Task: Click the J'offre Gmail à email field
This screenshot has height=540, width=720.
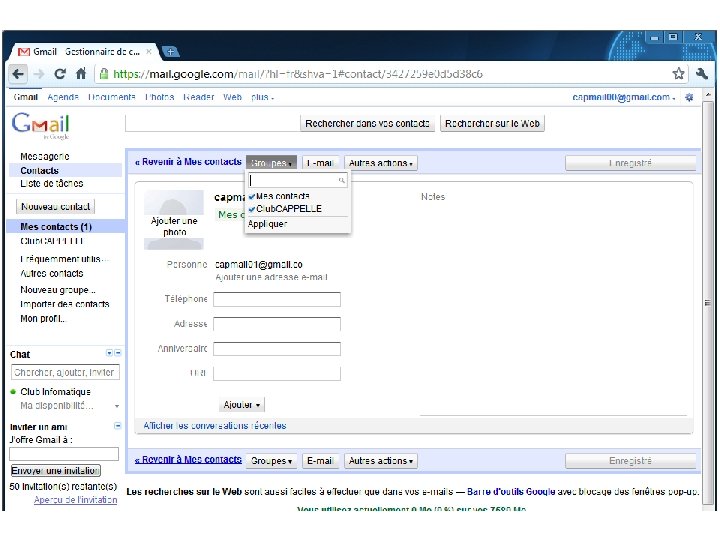Action: pyautogui.click(x=64, y=454)
